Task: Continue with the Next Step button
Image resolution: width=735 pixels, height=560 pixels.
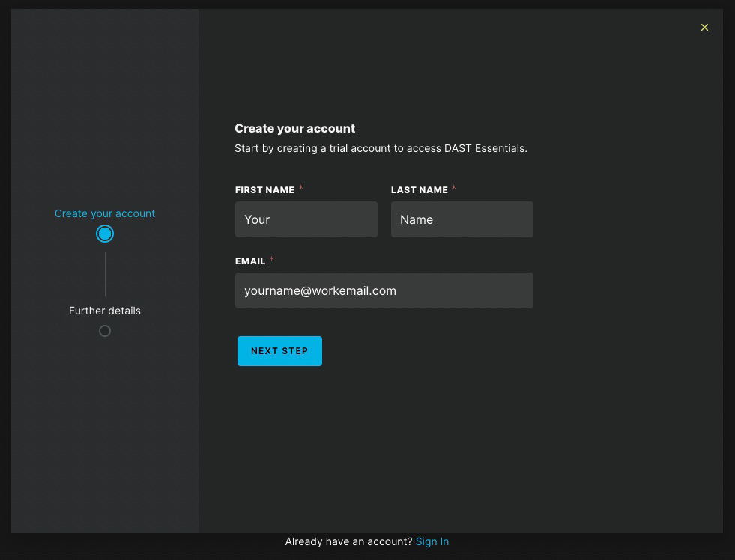Action: click(x=279, y=350)
